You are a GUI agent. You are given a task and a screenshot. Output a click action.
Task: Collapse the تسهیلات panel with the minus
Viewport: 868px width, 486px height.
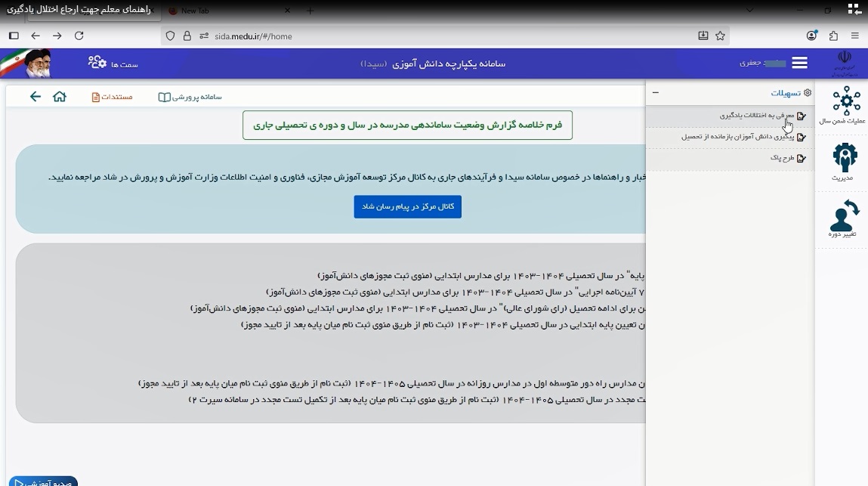pos(655,93)
